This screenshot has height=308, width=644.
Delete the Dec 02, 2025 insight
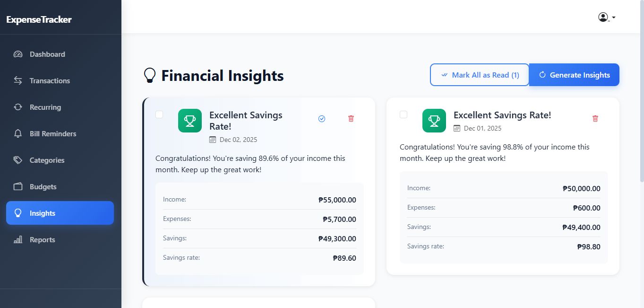click(x=351, y=119)
